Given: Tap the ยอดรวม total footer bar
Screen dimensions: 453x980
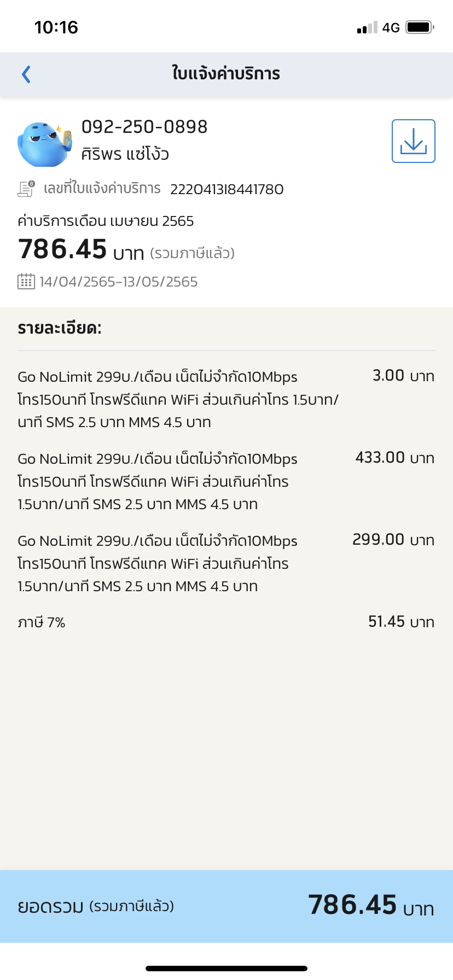Looking at the screenshot, I should tap(226, 906).
